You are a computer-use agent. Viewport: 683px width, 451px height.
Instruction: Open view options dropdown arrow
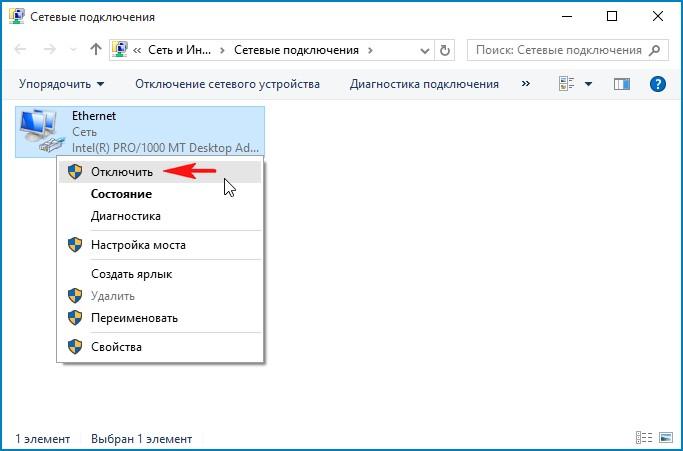(588, 84)
